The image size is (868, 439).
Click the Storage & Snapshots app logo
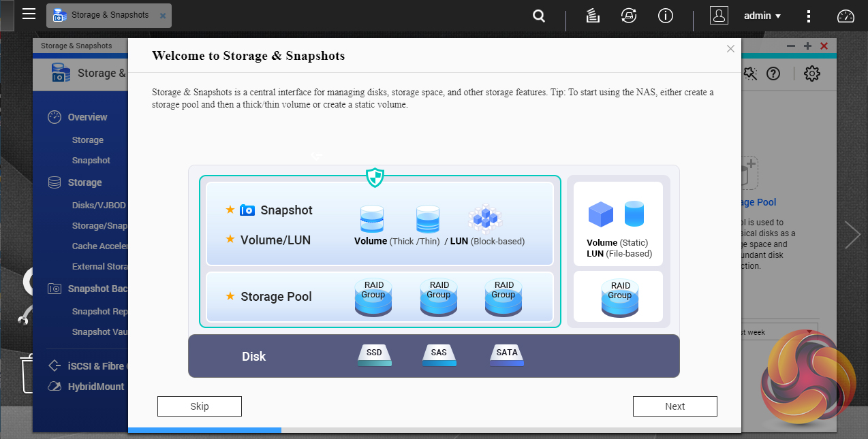click(61, 74)
